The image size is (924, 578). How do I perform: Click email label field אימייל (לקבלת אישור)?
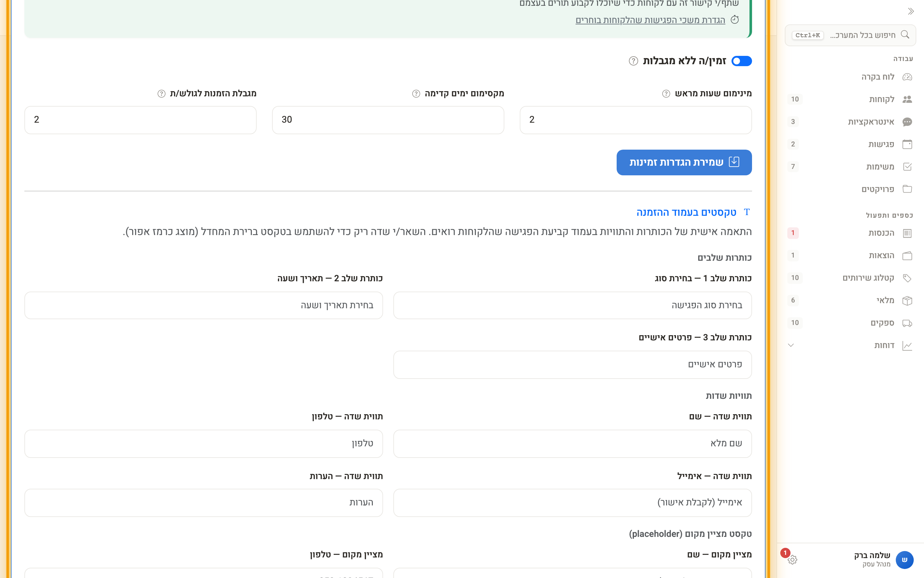pyautogui.click(x=572, y=503)
